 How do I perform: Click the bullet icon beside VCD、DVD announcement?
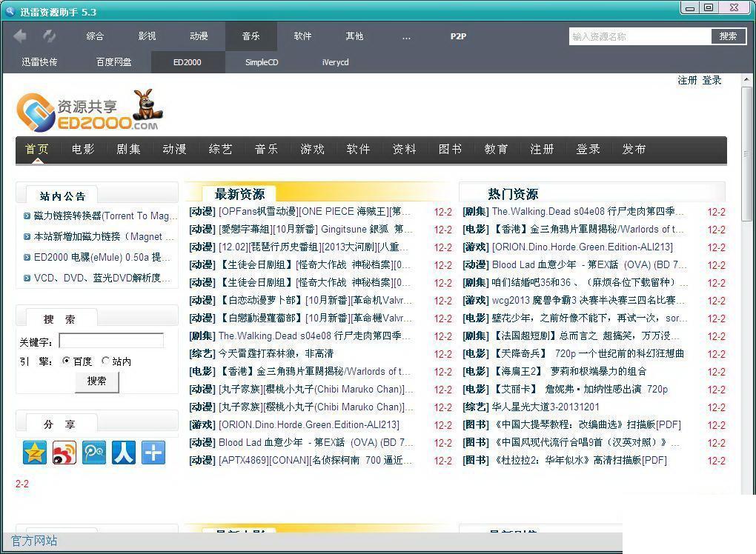click(x=27, y=278)
